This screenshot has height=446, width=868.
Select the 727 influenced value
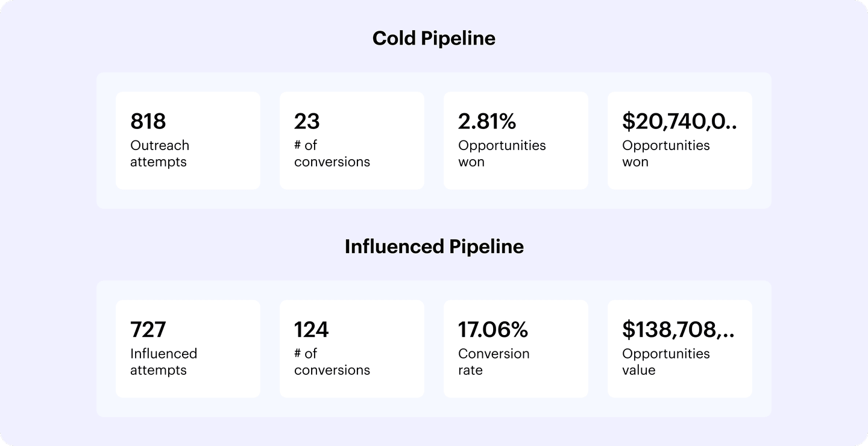pos(148,330)
